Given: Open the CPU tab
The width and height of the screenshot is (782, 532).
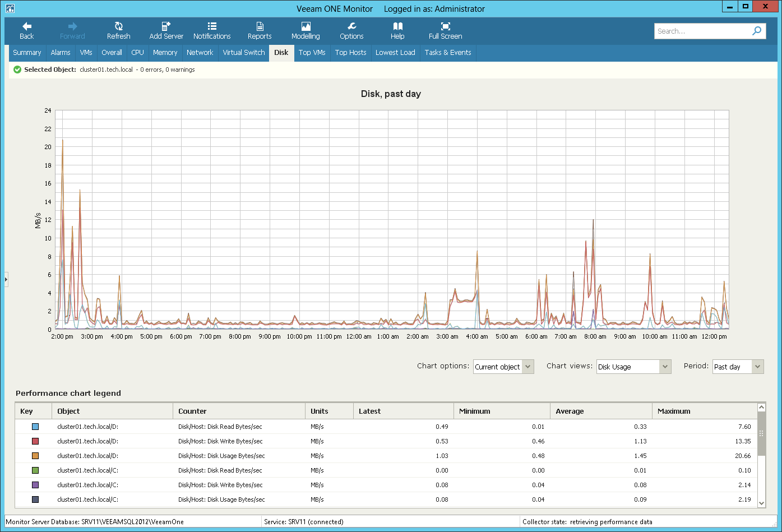Looking at the screenshot, I should click(137, 53).
